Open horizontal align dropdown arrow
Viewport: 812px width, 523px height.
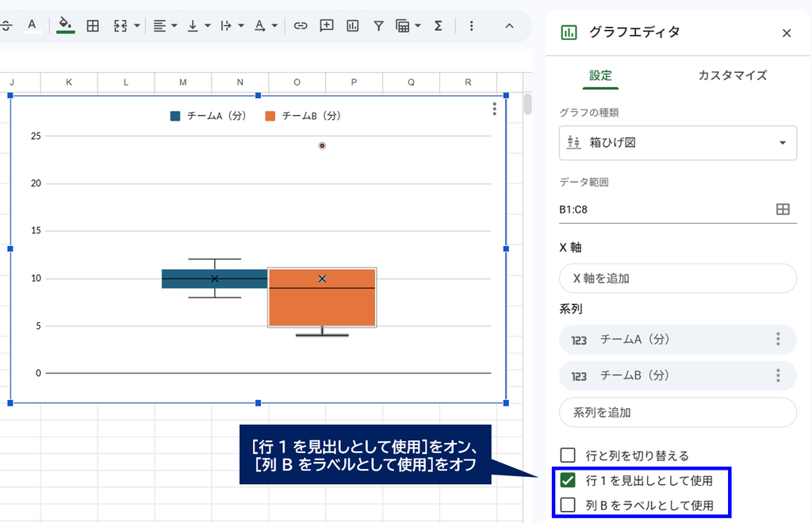click(x=174, y=25)
